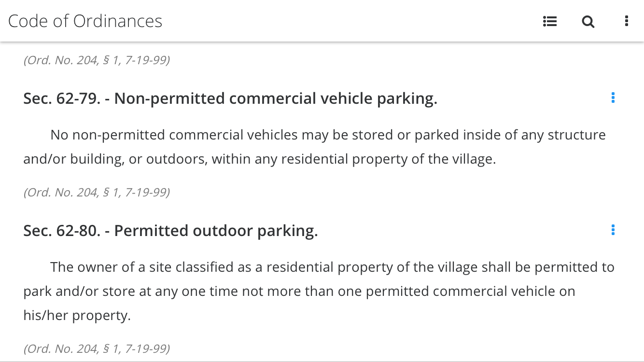644x362 pixels.
Task: Click the topmost Ord. No. 204 citation
Action: [x=97, y=60]
